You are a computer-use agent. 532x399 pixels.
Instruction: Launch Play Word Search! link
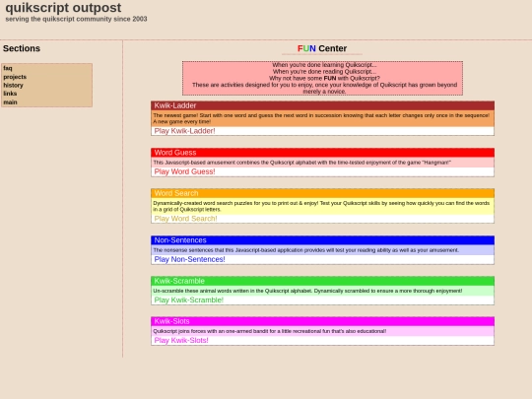[185, 219]
